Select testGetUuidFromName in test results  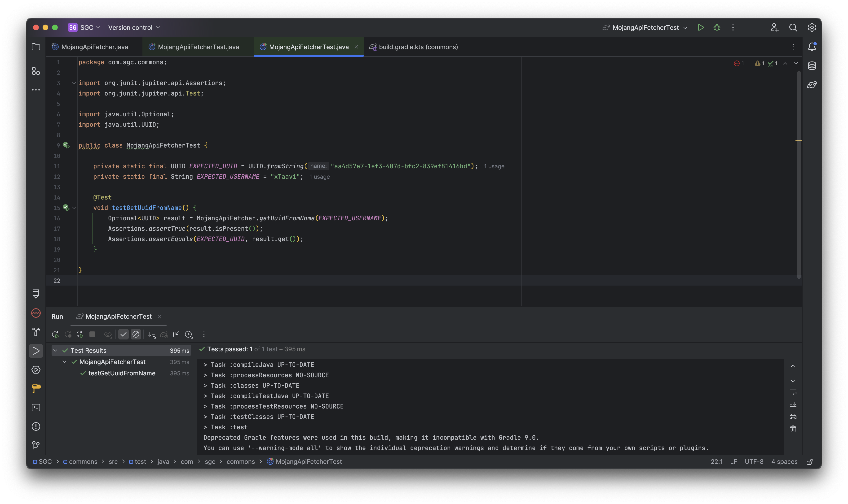coord(122,373)
